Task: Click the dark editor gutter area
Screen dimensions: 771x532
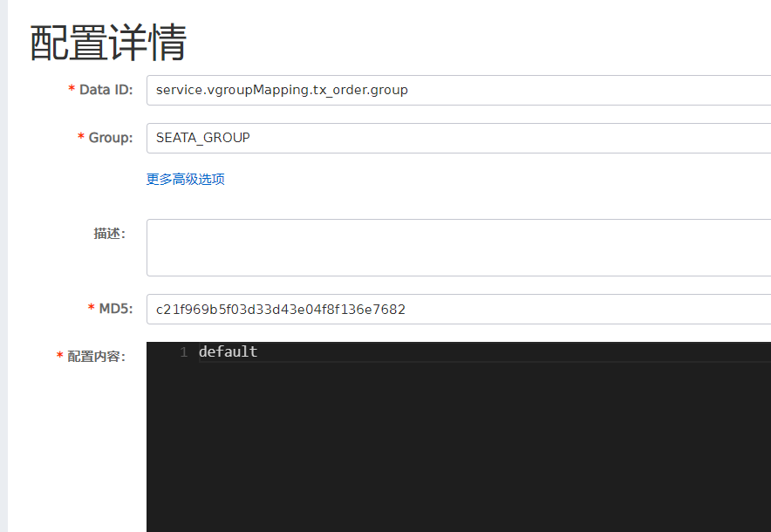Action: point(170,392)
